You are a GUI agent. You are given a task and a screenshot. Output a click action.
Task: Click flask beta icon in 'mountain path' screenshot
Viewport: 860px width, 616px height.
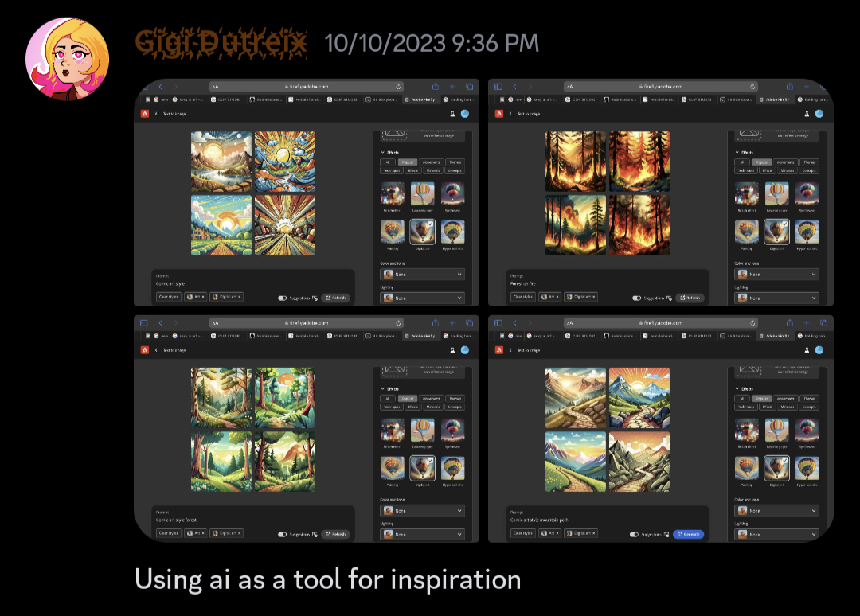(807, 349)
